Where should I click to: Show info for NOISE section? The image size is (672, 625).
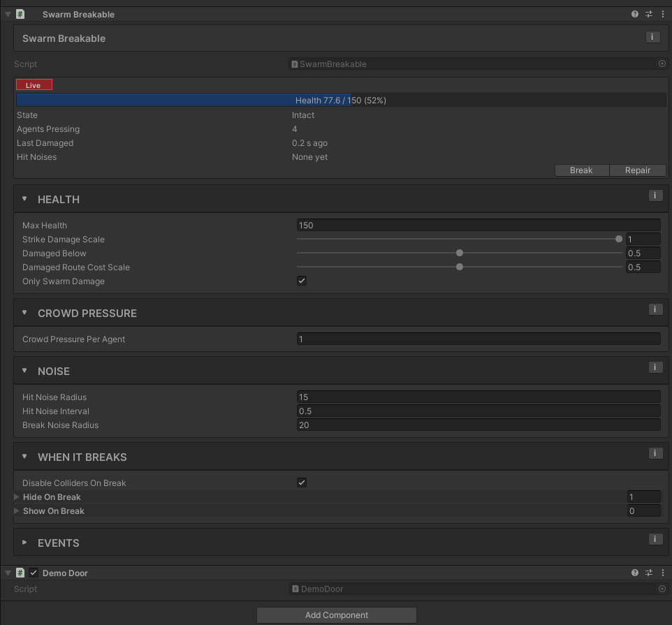click(655, 367)
